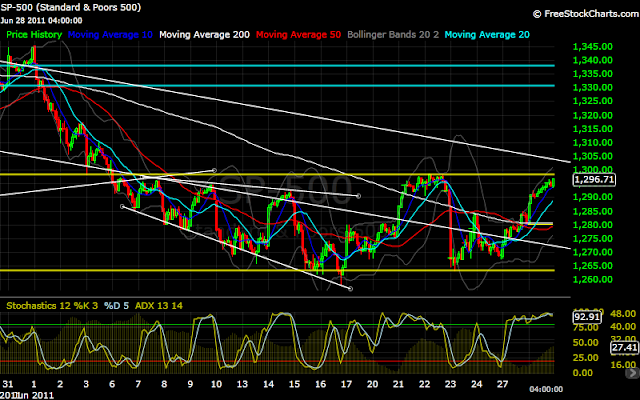The image size is (640, 400).
Task: Select the ADX 13 14 indicator label
Action: (x=159, y=306)
